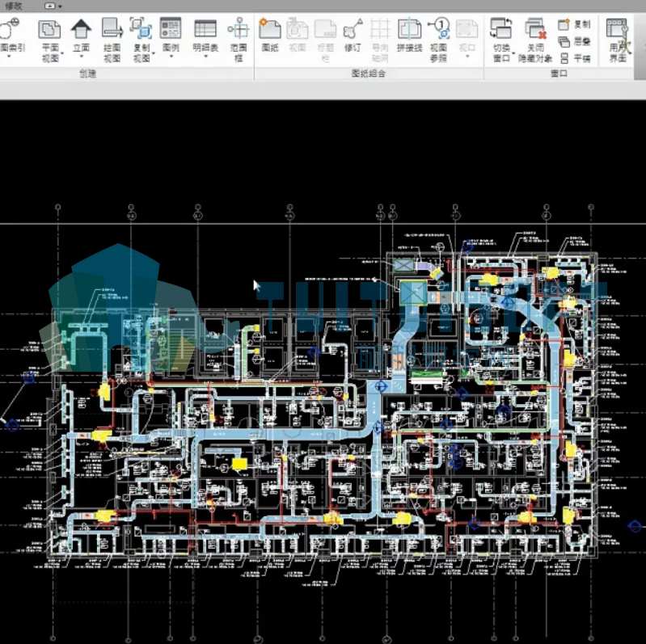Expand the 复制视图 dropdown arrow
Image resolution: width=646 pixels, height=644 pixels.
154,53
